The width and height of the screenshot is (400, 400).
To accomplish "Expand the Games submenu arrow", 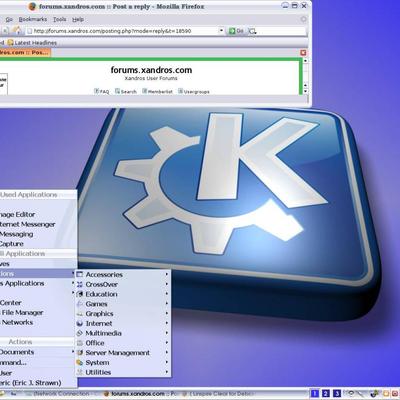I will click(x=167, y=304).
